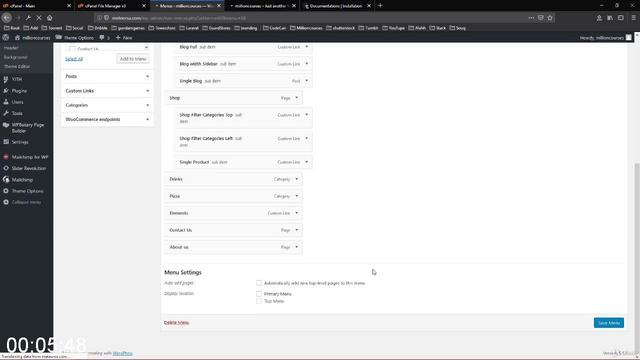Open the CodeCan bookmarks folder
This screenshot has height=360, width=640.
[x=275, y=28]
